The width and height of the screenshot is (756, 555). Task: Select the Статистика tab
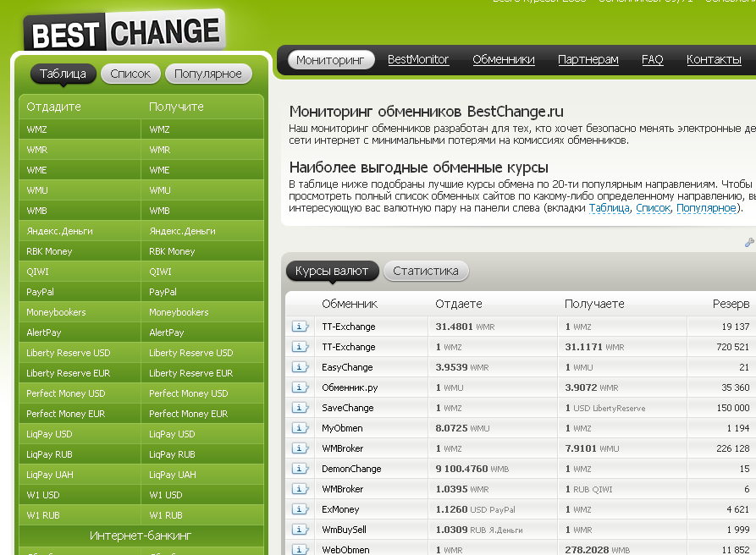coord(426,271)
